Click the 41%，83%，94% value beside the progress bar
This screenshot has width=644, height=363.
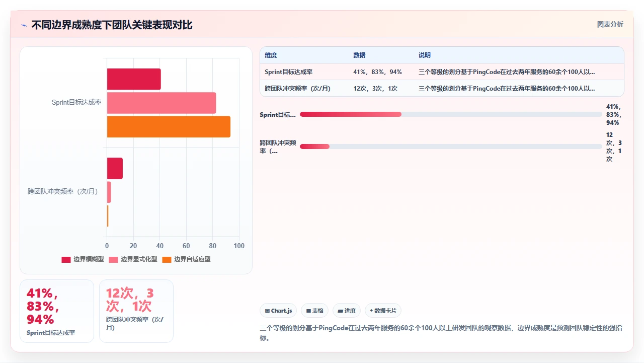(x=614, y=115)
